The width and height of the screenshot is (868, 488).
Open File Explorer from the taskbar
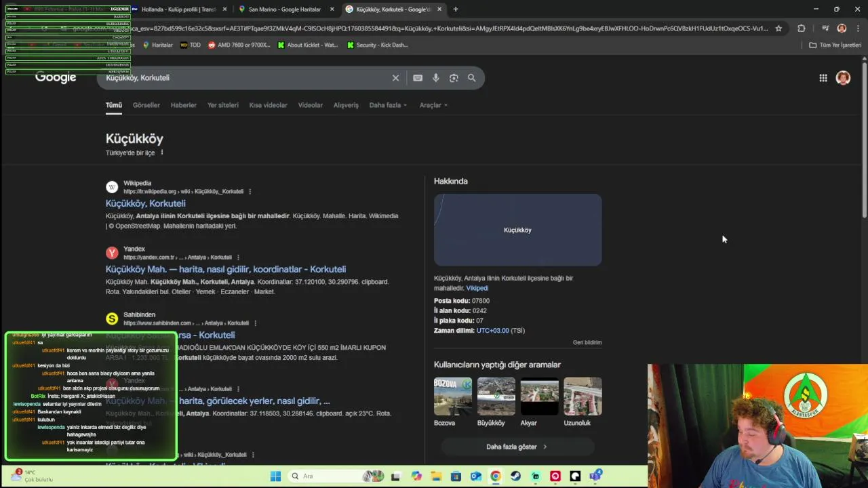tap(436, 476)
